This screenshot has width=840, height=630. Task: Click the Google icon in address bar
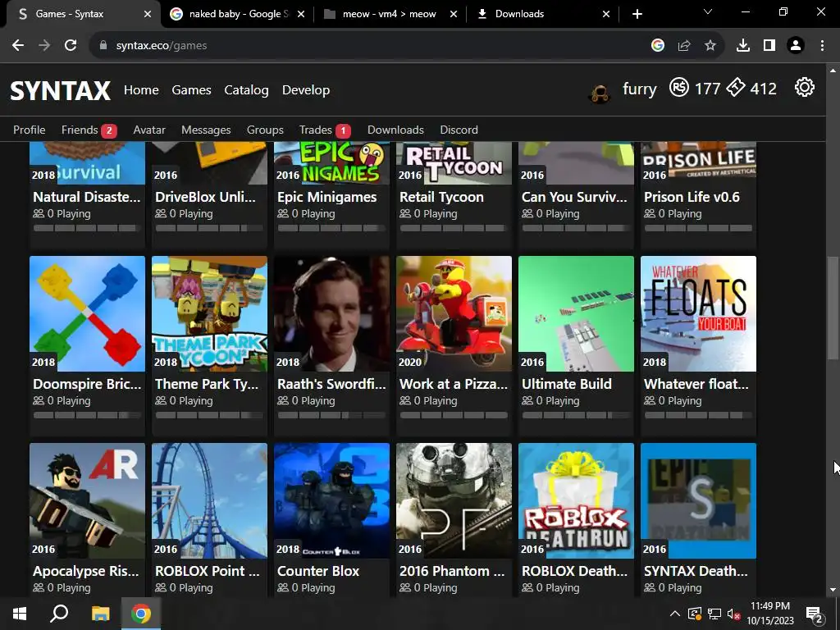point(658,46)
